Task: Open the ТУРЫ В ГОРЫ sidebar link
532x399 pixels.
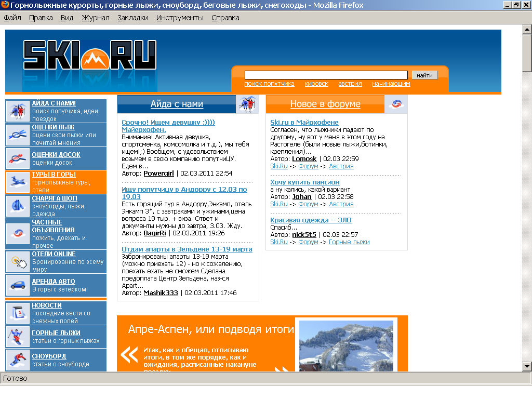Action: pos(54,175)
